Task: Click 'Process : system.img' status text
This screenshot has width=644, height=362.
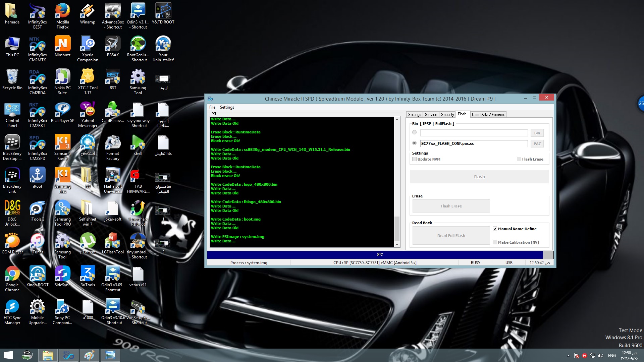Action: click(x=249, y=263)
